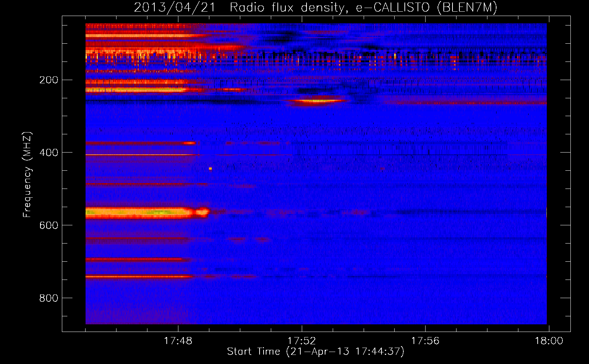Click the 17:56 time tick label
Image resolution: width=589 pixels, height=364 pixels.
(x=425, y=341)
